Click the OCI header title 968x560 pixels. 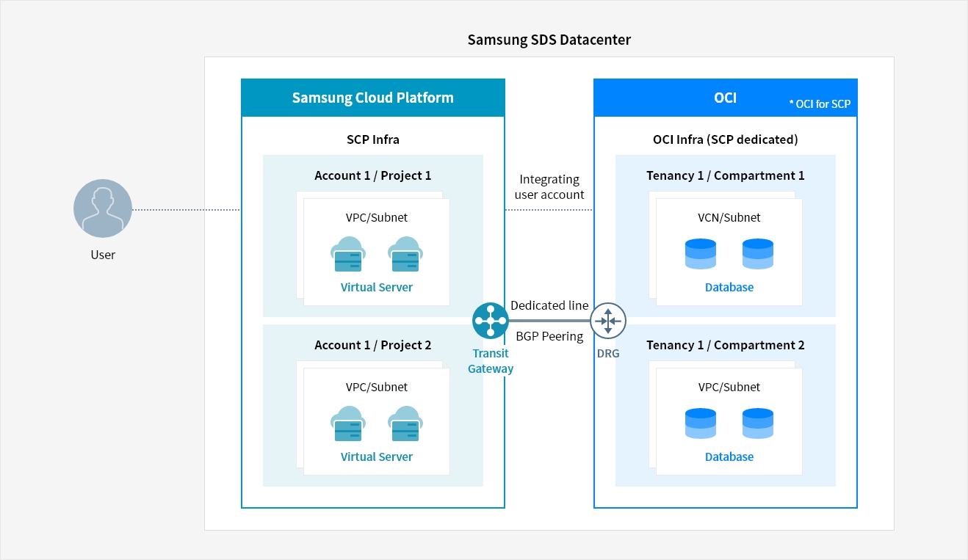point(726,98)
